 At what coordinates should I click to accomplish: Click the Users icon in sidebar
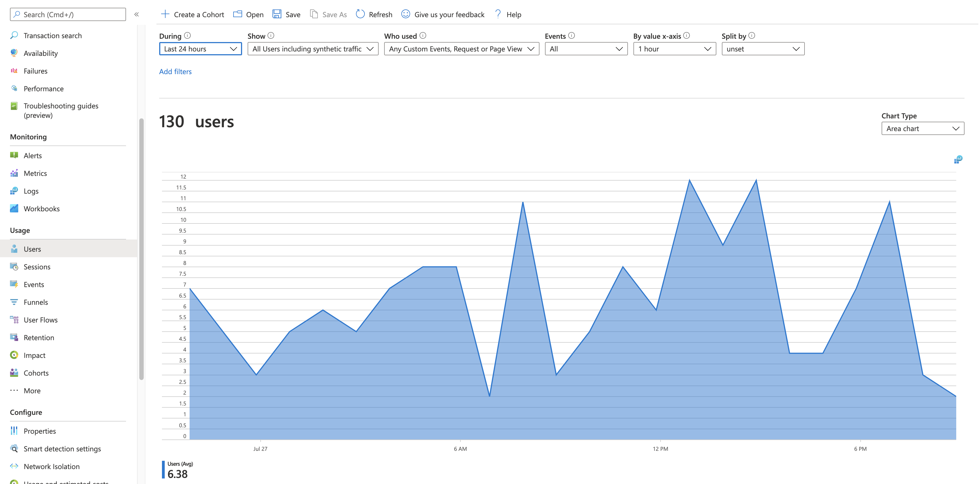(x=14, y=249)
